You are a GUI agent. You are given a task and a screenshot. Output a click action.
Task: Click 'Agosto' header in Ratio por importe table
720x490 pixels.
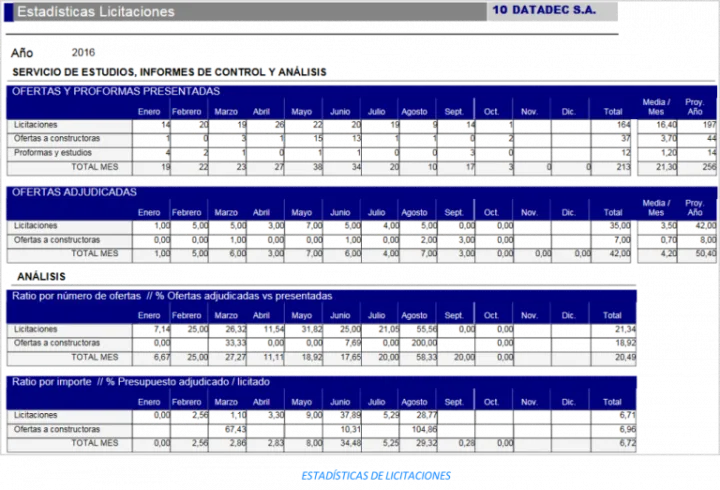coord(414,402)
